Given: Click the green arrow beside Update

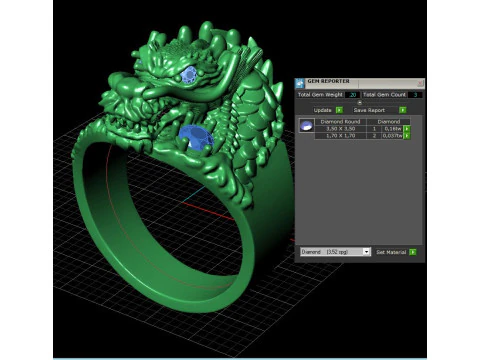Looking at the screenshot, I should pyautogui.click(x=339, y=110).
